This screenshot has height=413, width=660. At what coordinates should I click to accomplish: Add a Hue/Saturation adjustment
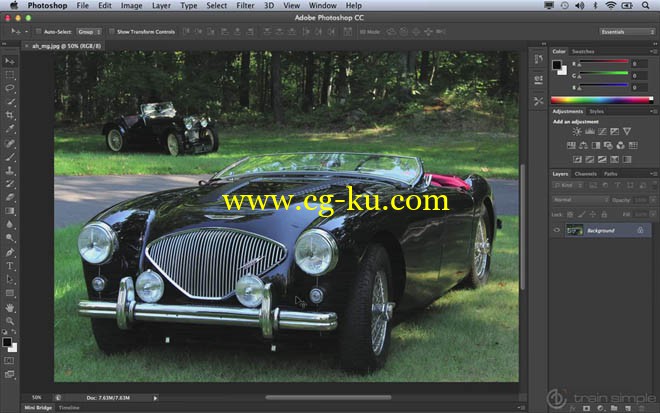click(x=571, y=145)
